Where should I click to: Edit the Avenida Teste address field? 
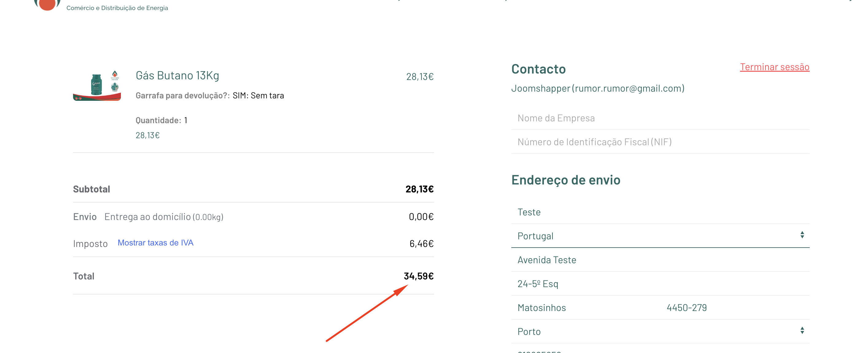point(660,260)
